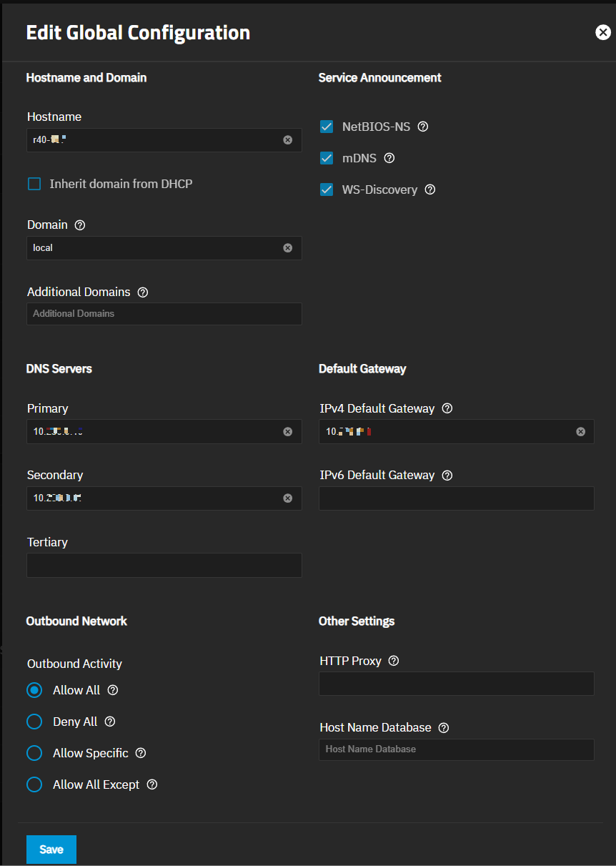Click the Domain help icon

(80, 225)
